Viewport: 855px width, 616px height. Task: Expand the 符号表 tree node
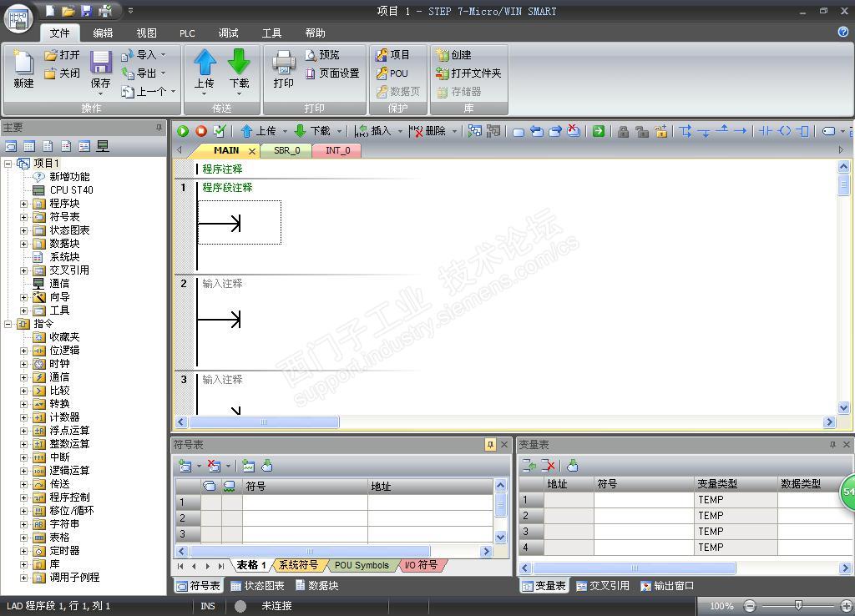pyautogui.click(x=23, y=217)
